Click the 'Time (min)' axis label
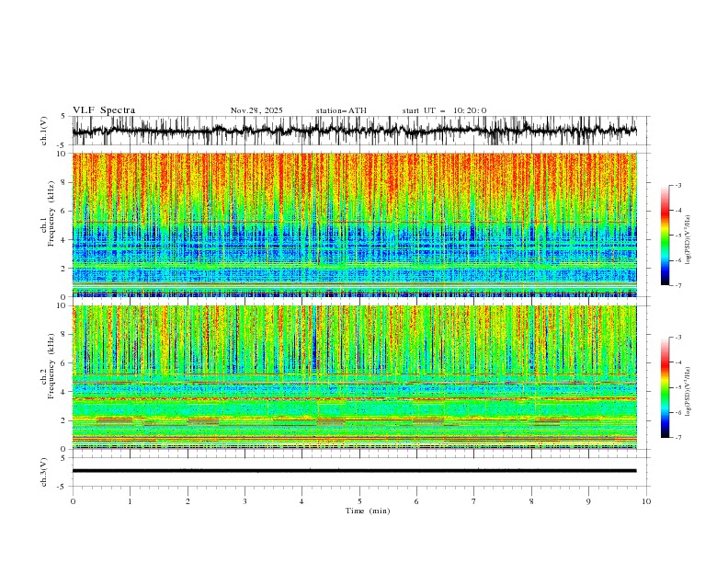728x563 pixels. [x=368, y=511]
